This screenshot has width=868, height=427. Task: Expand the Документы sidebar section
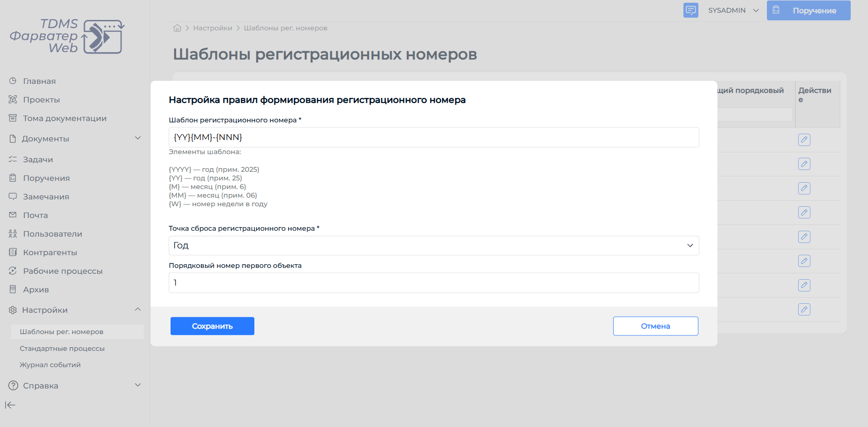click(x=138, y=138)
